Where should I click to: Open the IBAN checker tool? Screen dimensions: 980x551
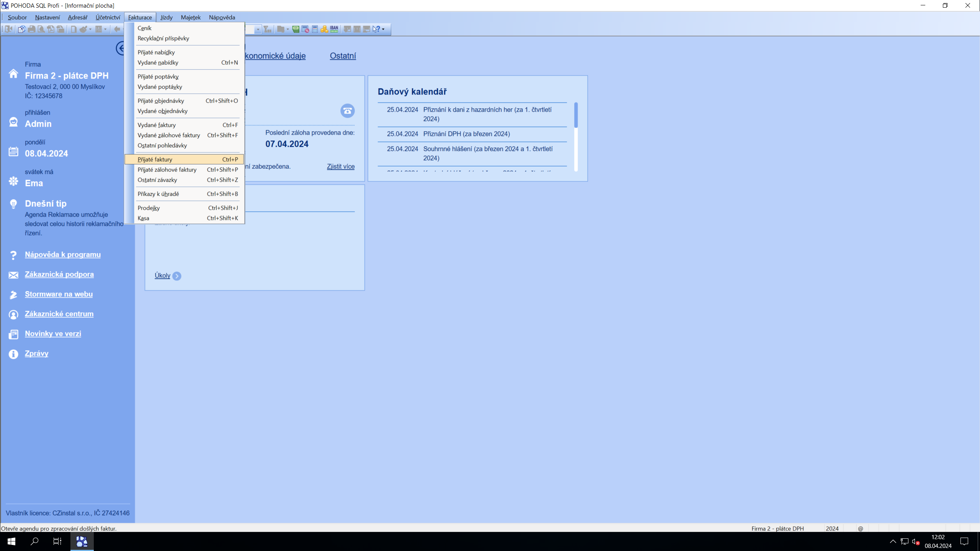click(x=334, y=29)
